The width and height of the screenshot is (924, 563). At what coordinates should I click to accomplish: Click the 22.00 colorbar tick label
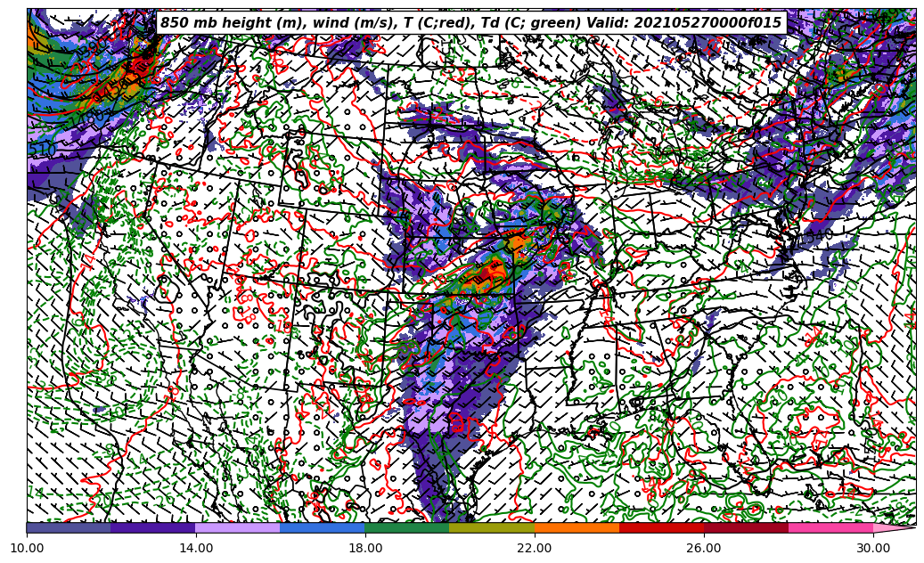535,548
